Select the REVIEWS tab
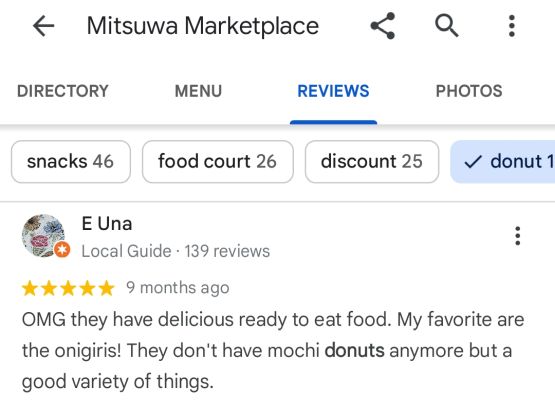This screenshot has width=555, height=405. [333, 91]
